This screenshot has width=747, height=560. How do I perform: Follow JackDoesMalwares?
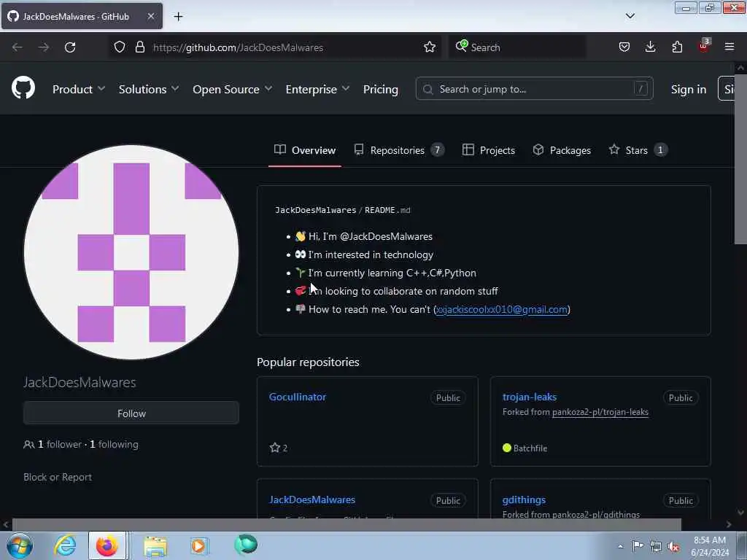point(131,413)
